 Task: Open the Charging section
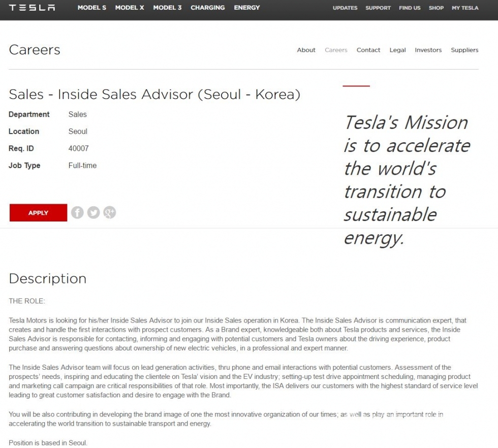coord(208,8)
